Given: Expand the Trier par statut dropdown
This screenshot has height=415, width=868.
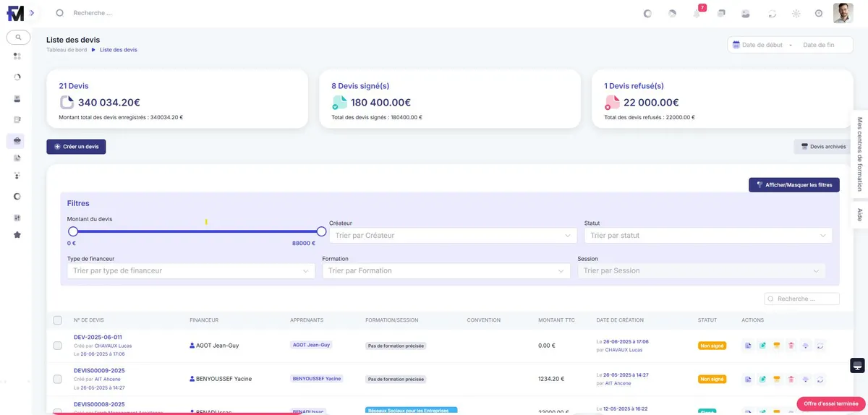Looking at the screenshot, I should 708,235.
